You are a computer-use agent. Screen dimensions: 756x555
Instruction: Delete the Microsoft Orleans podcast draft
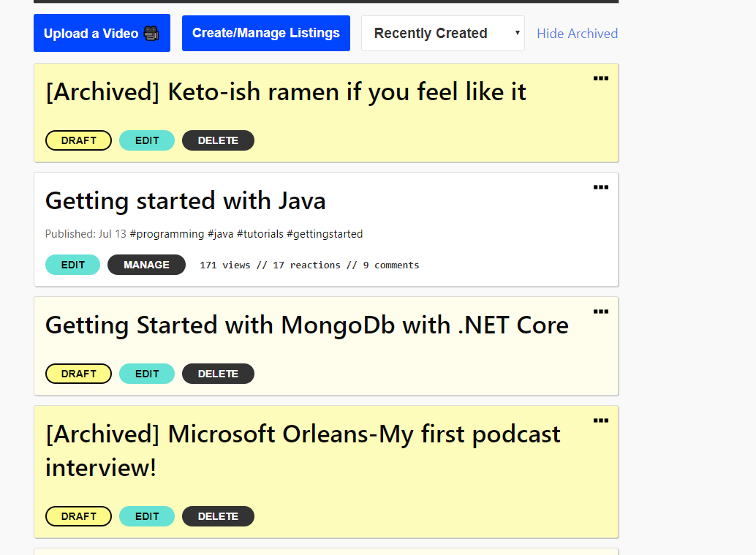pos(218,516)
